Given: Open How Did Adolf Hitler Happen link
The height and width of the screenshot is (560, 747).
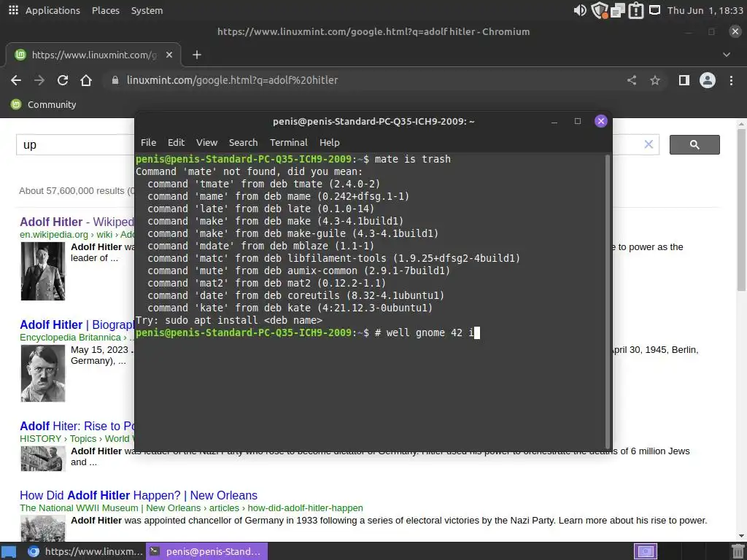Looking at the screenshot, I should point(138,495).
